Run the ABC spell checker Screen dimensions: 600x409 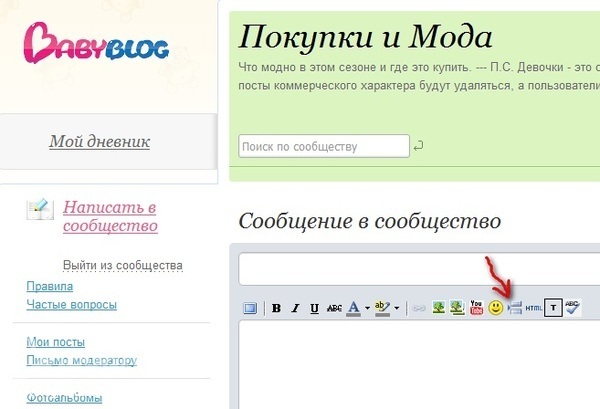[572, 308]
